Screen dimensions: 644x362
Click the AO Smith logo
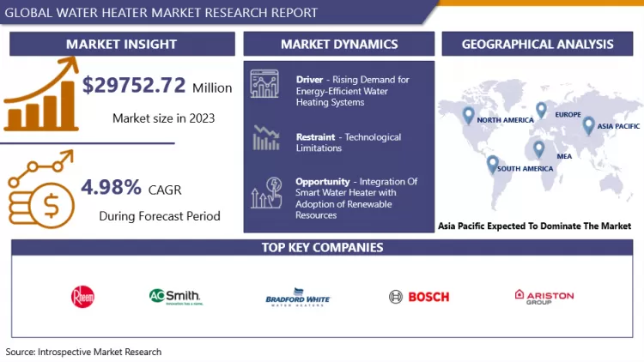tap(176, 297)
